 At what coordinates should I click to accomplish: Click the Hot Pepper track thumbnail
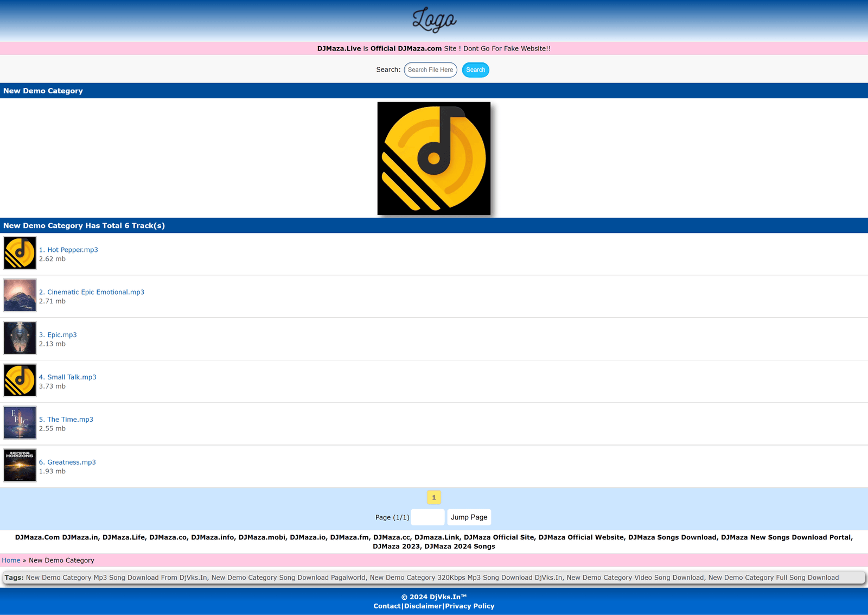coord(20,253)
